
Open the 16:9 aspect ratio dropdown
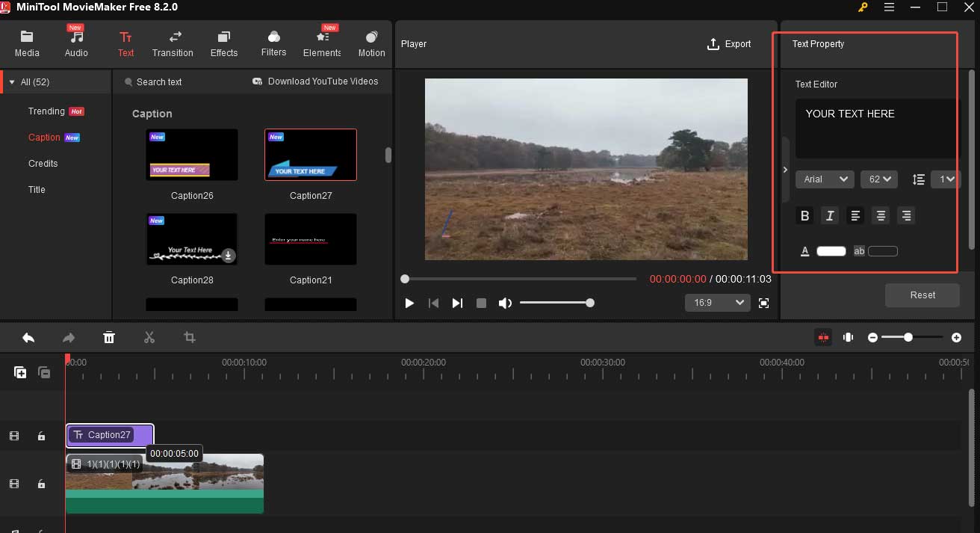click(717, 303)
